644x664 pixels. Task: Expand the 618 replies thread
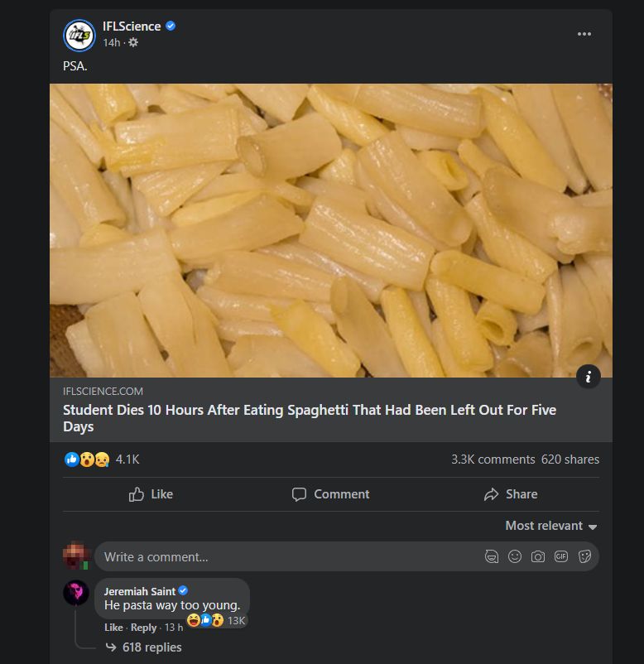153,647
